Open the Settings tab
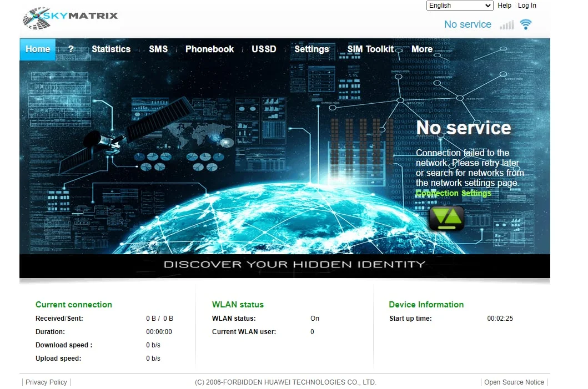The width and height of the screenshot is (588, 389). (311, 49)
